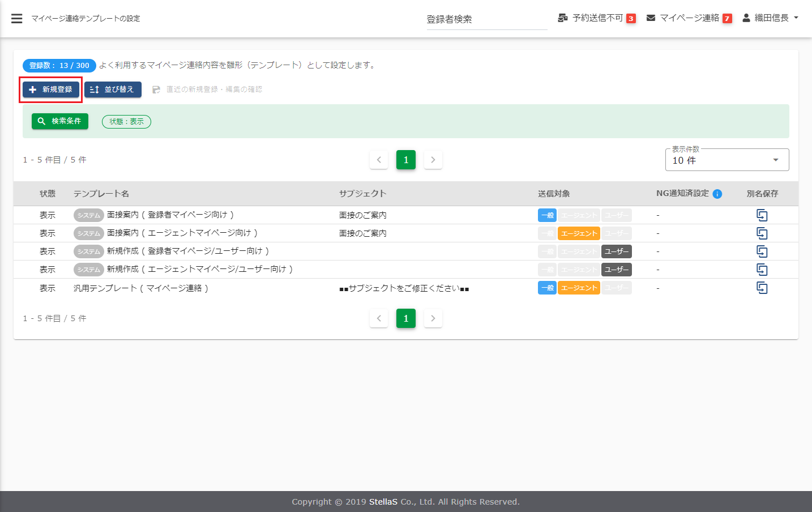Click the 新規登録 button

click(51, 89)
